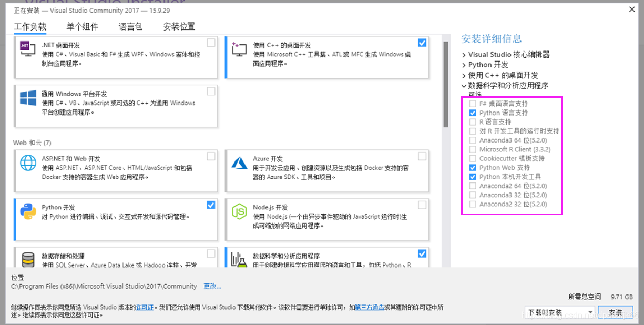Expand Python 开发 install details
The image size is (644, 325).
pyautogui.click(x=464, y=65)
